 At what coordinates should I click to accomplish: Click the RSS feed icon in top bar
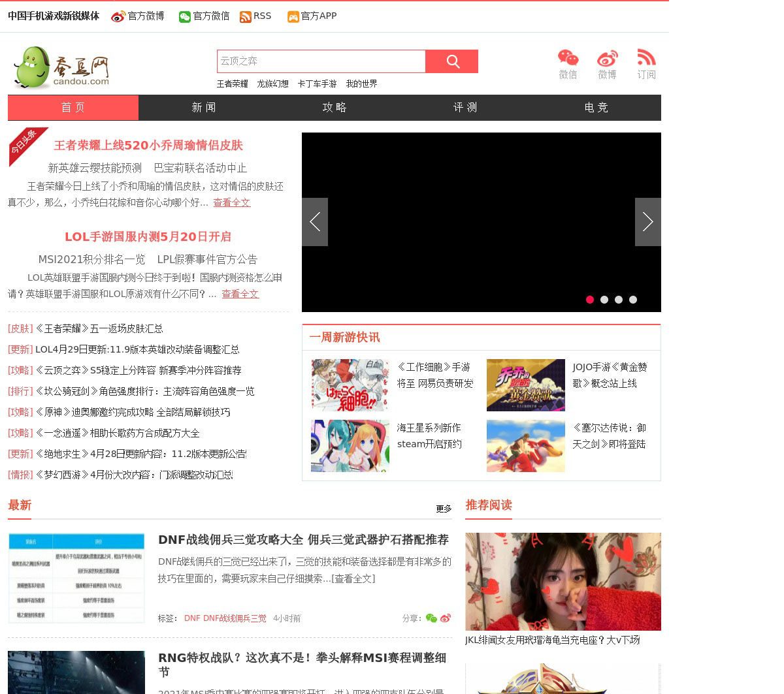(x=246, y=16)
